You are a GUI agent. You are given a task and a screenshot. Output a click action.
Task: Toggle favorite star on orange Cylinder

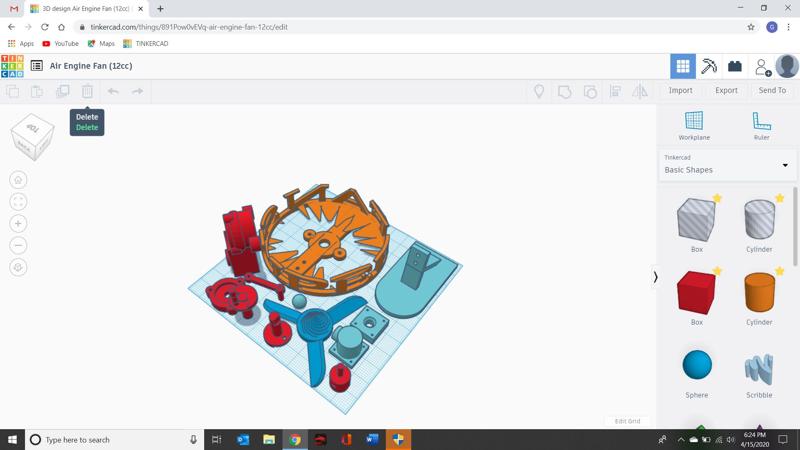coord(780,271)
